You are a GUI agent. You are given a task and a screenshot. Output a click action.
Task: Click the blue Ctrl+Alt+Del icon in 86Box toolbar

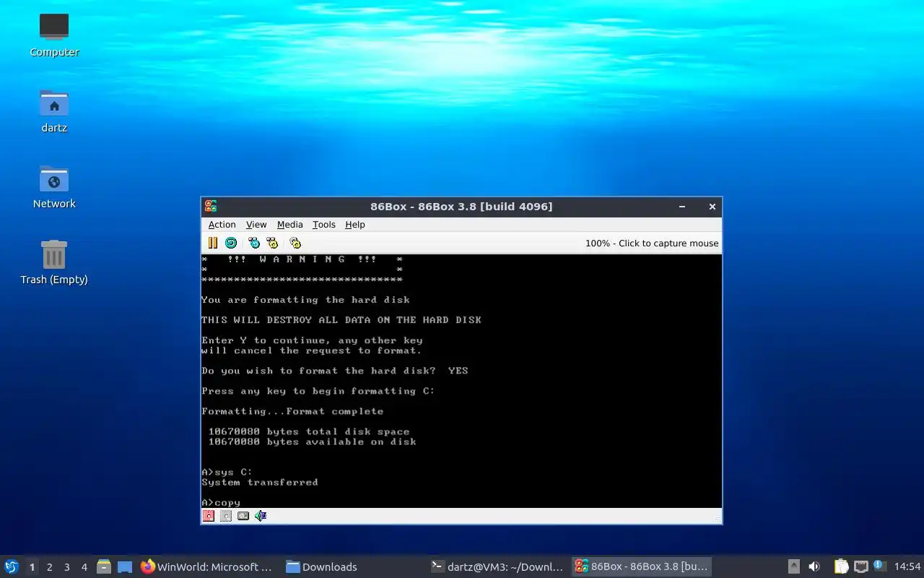[254, 243]
